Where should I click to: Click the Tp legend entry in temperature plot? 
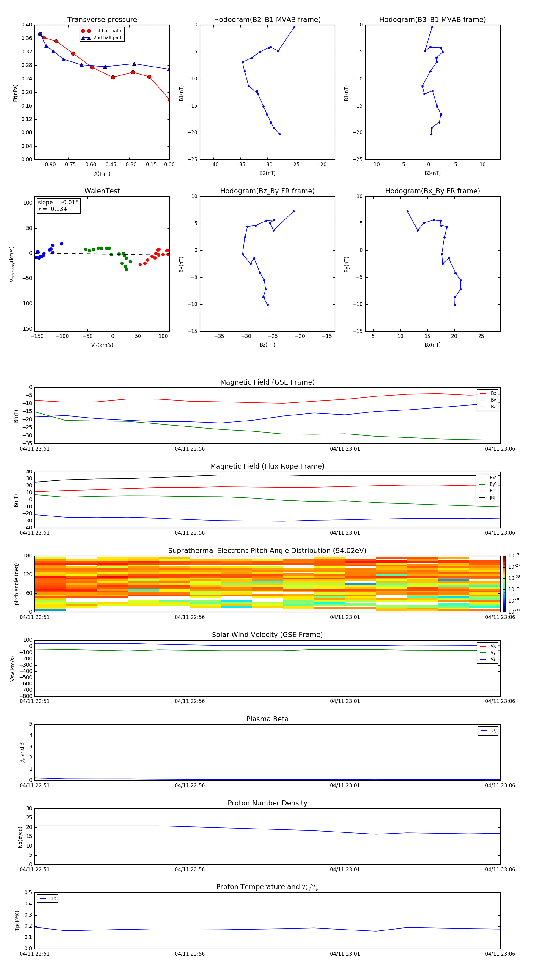(x=48, y=899)
